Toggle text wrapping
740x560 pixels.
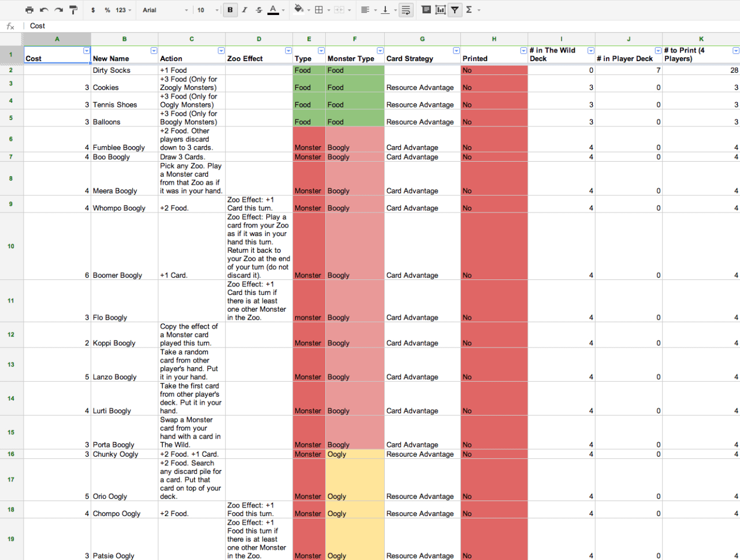(x=406, y=10)
